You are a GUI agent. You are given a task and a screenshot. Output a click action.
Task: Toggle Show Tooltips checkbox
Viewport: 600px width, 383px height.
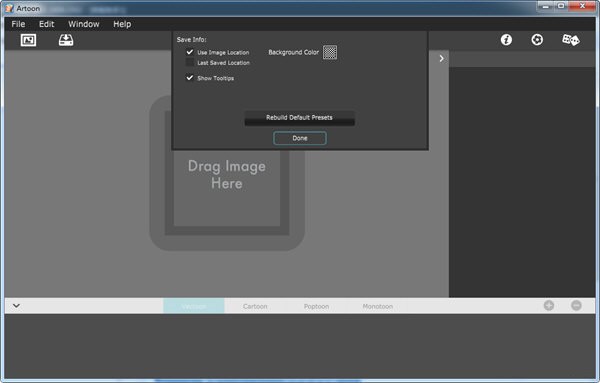(x=190, y=78)
